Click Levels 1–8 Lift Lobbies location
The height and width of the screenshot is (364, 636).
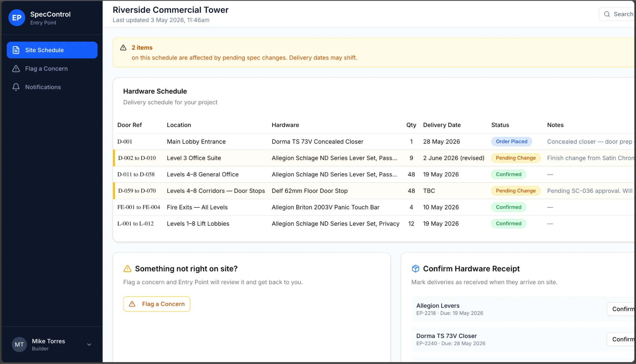click(x=198, y=224)
